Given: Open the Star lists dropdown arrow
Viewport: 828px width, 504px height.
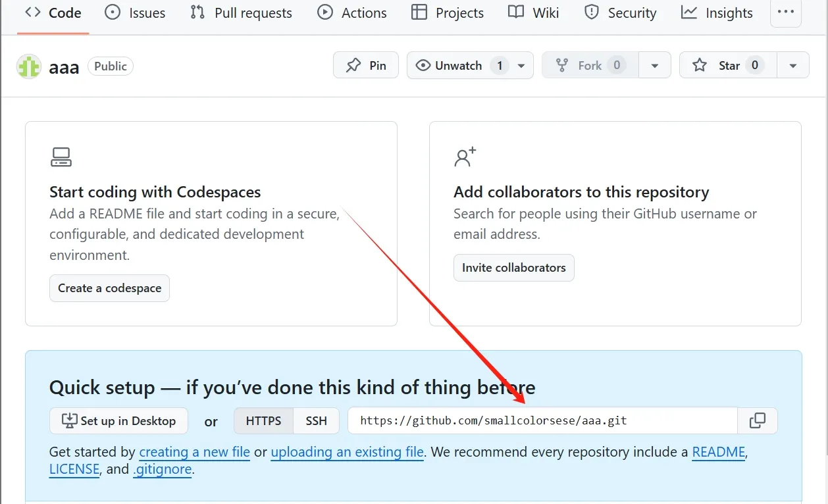Looking at the screenshot, I should [793, 65].
